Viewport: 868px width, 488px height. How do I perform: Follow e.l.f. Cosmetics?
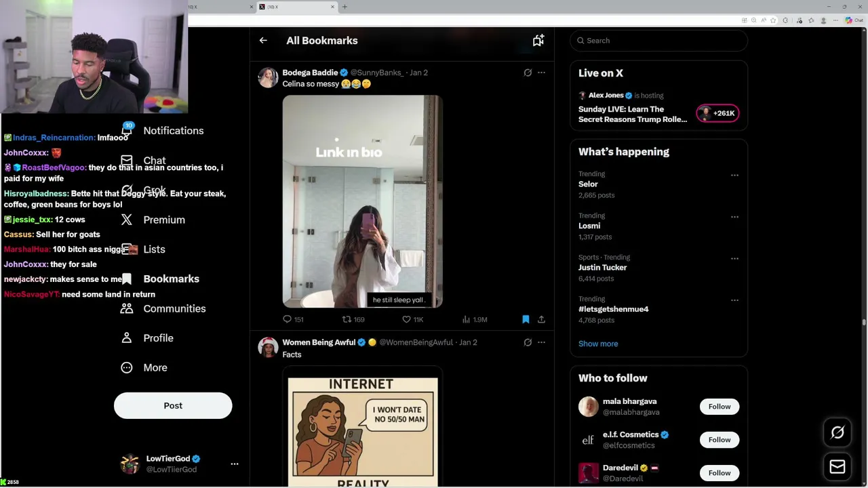[x=719, y=440]
